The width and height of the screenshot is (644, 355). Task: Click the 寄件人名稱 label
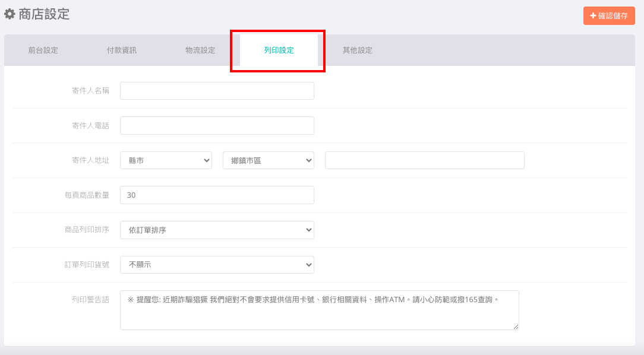coord(90,91)
